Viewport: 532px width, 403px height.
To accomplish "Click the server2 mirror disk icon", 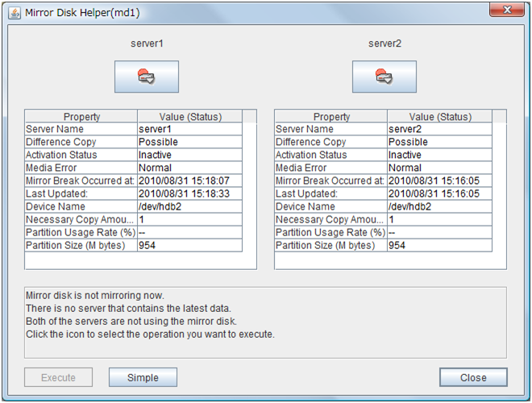I will tap(384, 77).
